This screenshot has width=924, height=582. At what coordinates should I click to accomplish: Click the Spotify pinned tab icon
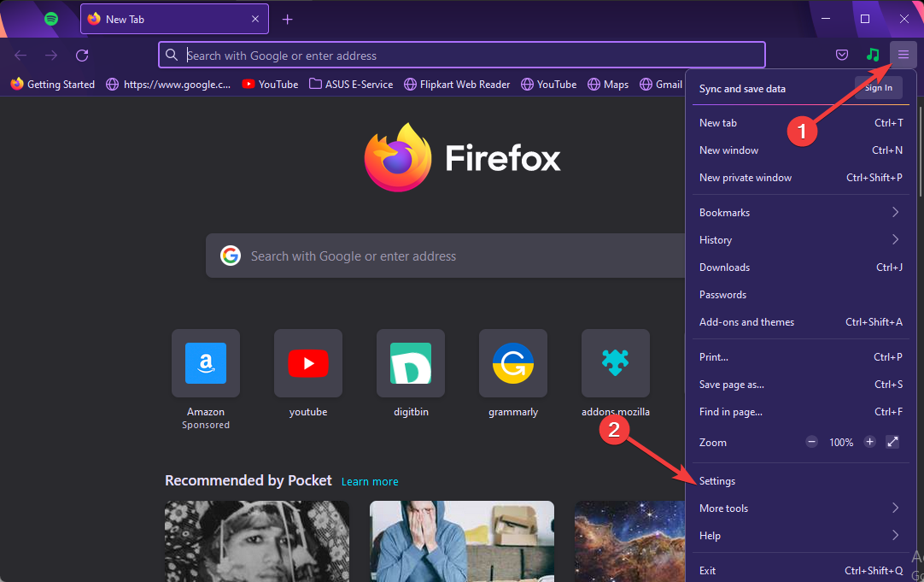coord(51,19)
